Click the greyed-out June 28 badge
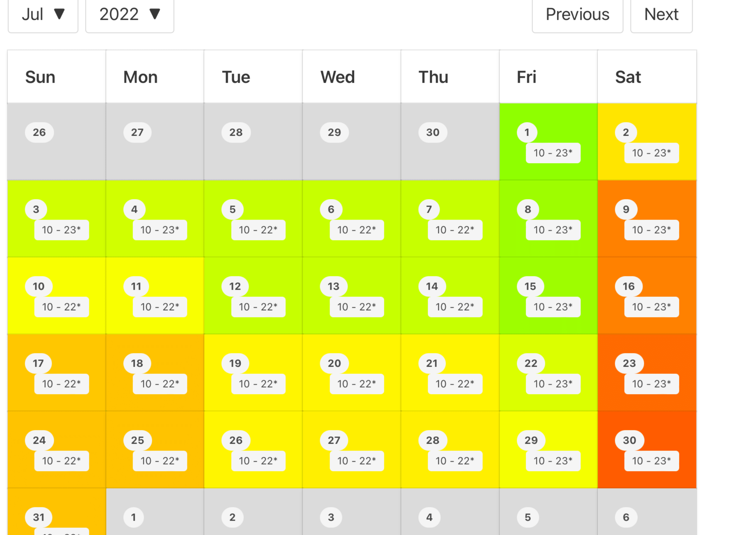Viewport: 756px width, 535px height. (236, 132)
